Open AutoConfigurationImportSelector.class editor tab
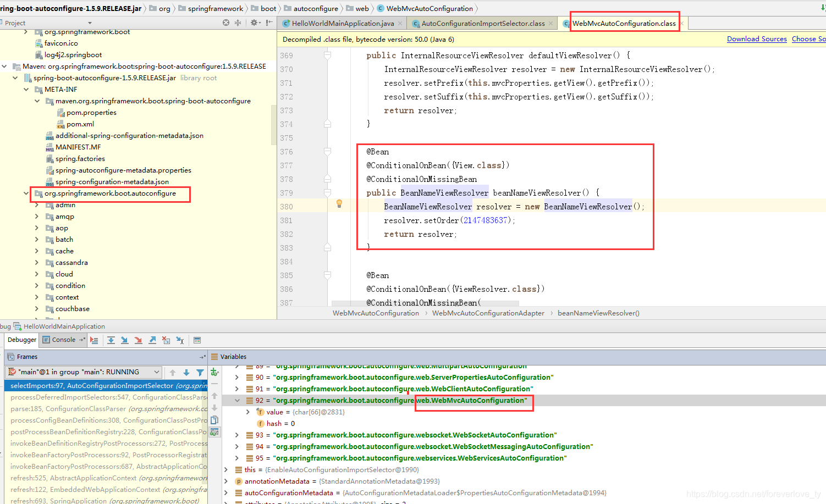The height and width of the screenshot is (504, 826). coord(483,23)
